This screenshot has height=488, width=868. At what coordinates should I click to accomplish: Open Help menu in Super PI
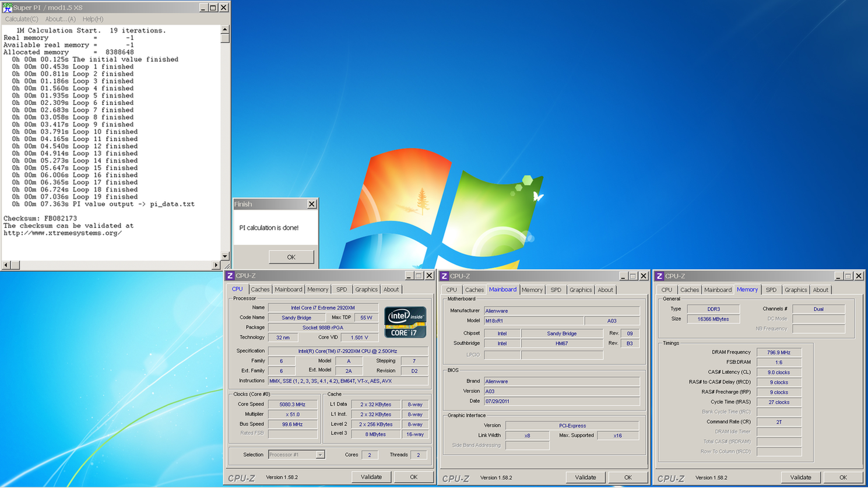(x=93, y=19)
